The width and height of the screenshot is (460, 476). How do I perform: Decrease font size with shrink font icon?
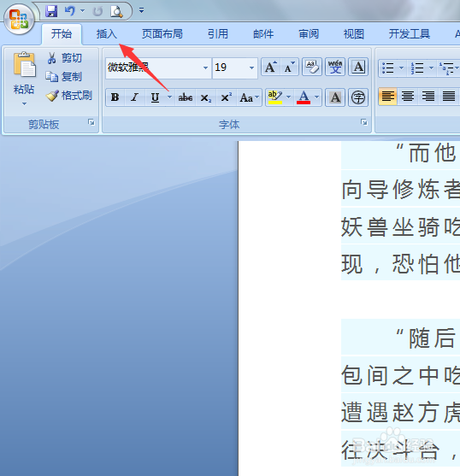tap(289, 68)
